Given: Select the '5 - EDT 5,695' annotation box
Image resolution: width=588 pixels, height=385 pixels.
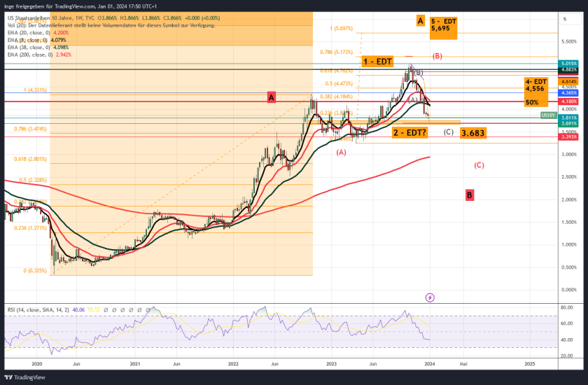Looking at the screenshot, I should pos(443,27).
